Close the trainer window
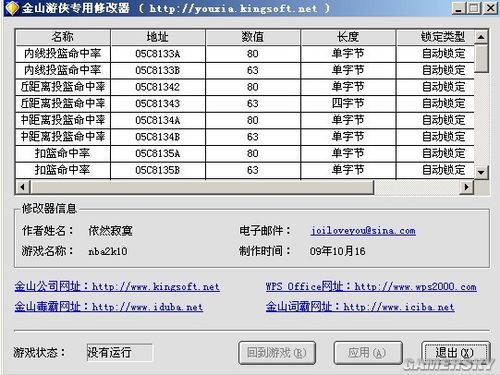The image size is (500, 375). tap(491, 8)
